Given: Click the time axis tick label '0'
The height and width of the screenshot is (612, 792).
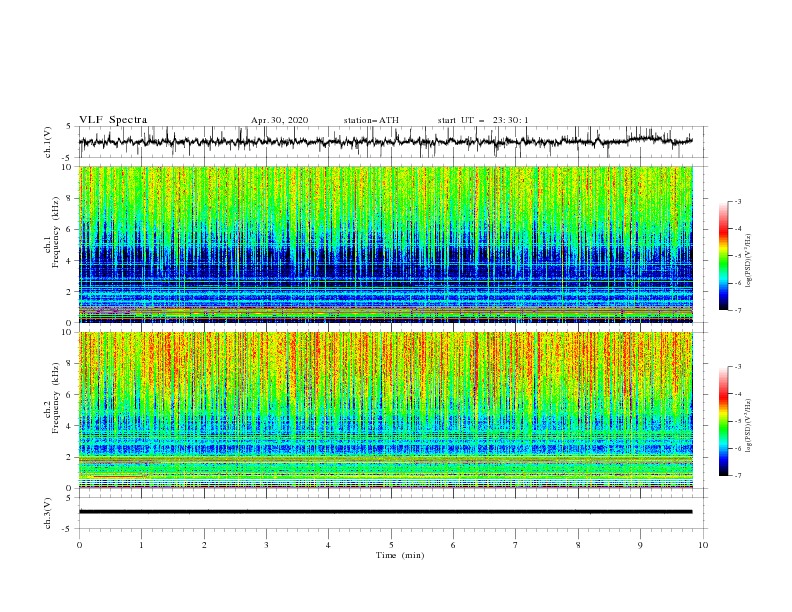Looking at the screenshot, I should (79, 545).
